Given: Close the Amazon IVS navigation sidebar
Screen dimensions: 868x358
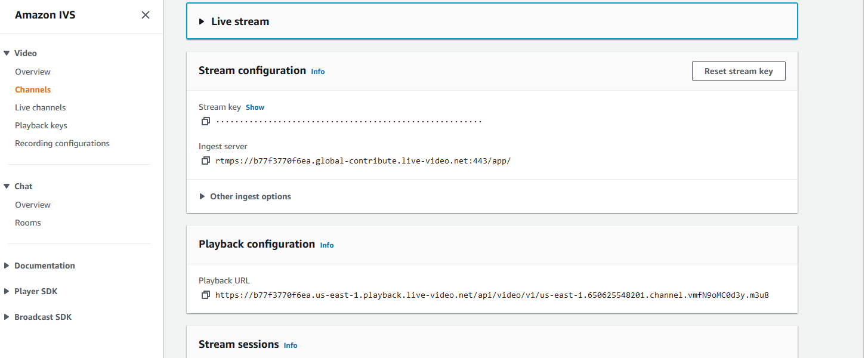Looking at the screenshot, I should [146, 15].
